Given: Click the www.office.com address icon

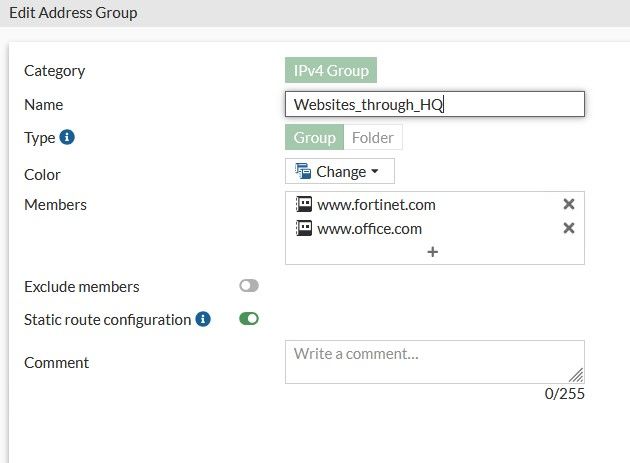Looking at the screenshot, I should (x=304, y=228).
